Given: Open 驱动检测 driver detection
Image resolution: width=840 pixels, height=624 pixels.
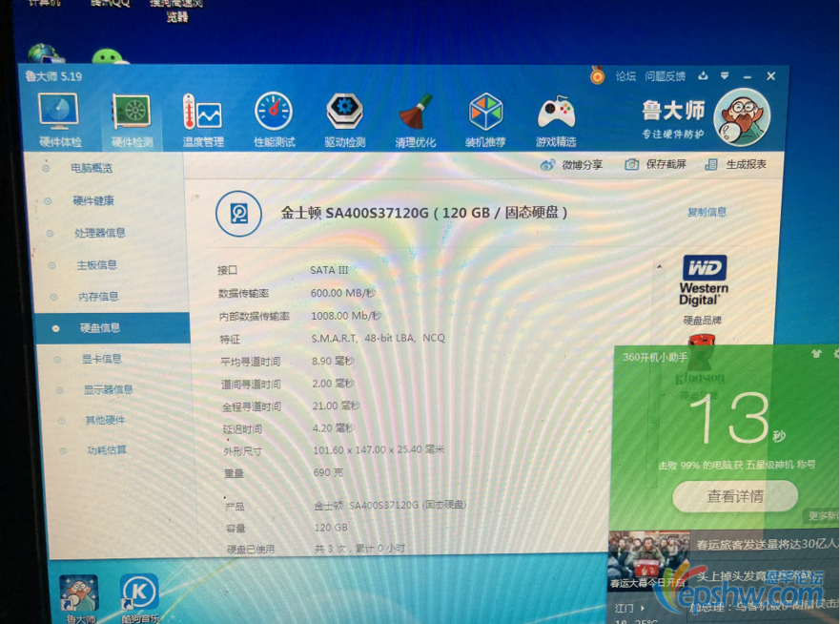Looking at the screenshot, I should point(344,120).
